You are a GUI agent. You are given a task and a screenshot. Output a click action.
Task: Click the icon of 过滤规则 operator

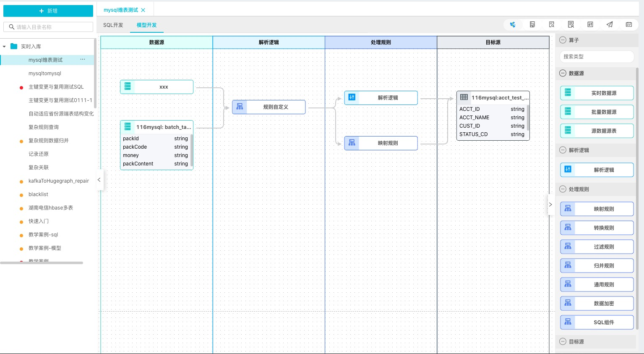(568, 246)
